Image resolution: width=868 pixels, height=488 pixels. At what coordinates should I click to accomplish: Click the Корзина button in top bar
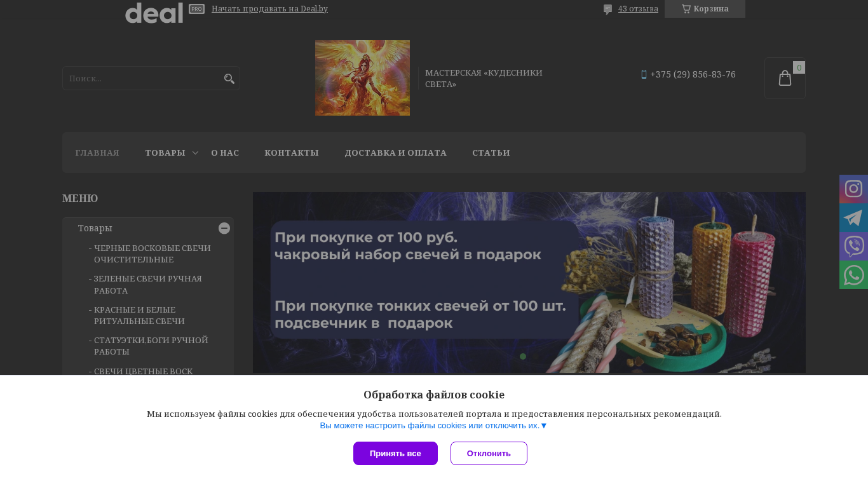point(705,9)
